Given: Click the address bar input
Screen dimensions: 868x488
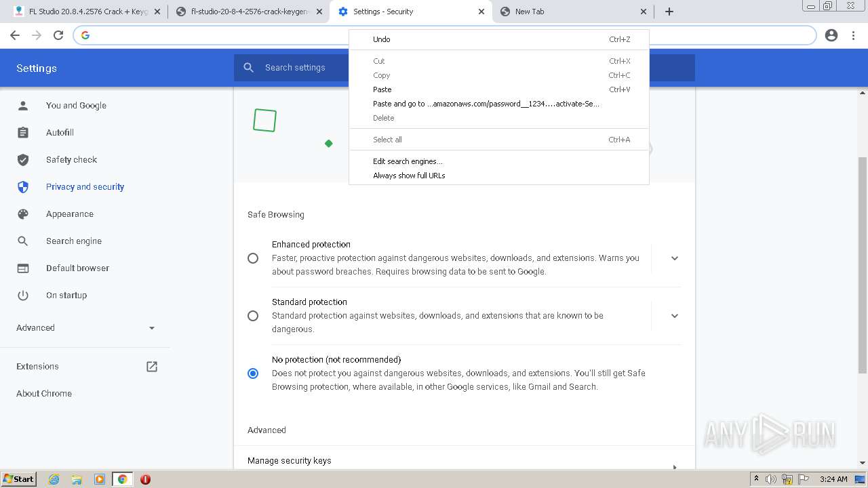Looking at the screenshot, I should 444,35.
